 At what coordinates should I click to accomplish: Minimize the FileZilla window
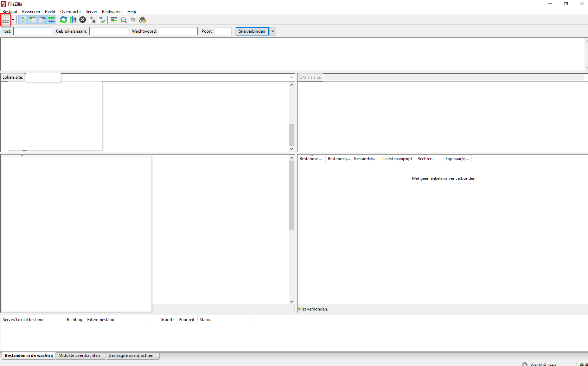[x=550, y=4]
